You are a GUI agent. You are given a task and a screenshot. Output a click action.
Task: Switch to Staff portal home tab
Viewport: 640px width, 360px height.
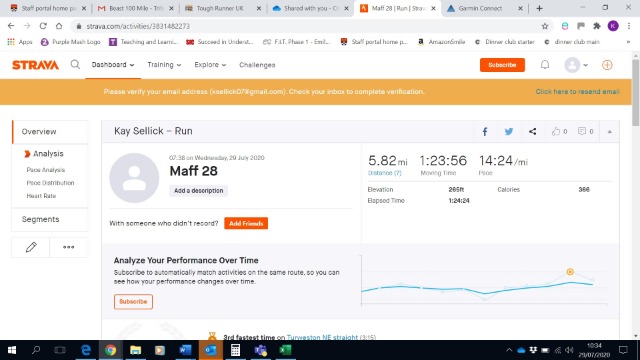tap(48, 8)
